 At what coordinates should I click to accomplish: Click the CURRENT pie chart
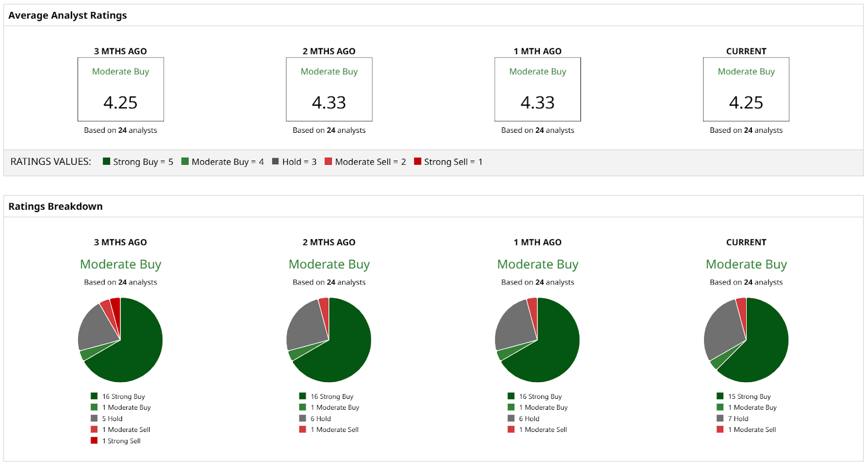pyautogui.click(x=746, y=340)
